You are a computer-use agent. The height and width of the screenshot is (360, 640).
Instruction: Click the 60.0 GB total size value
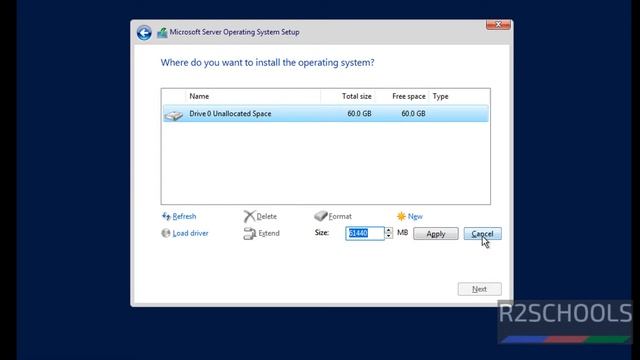359,113
